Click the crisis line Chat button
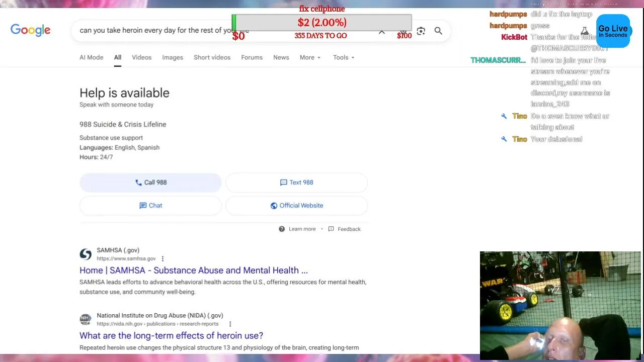644x362 pixels. tap(150, 206)
